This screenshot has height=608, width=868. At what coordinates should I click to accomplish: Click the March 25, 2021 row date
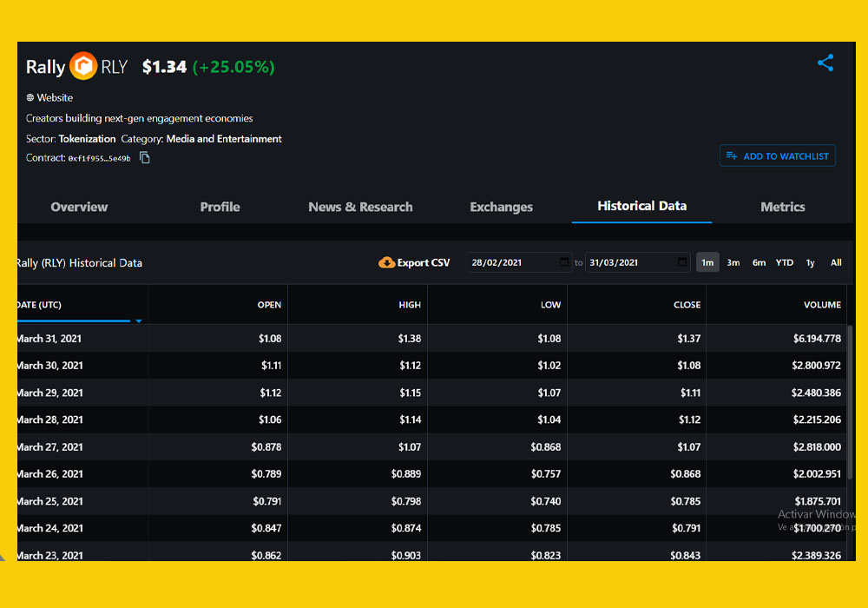pos(49,501)
